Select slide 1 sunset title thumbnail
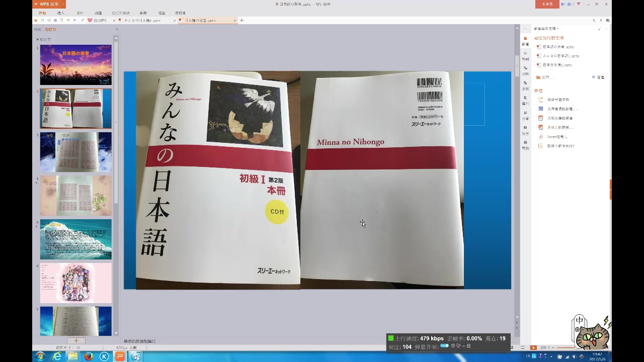644x362 pixels. [x=76, y=65]
